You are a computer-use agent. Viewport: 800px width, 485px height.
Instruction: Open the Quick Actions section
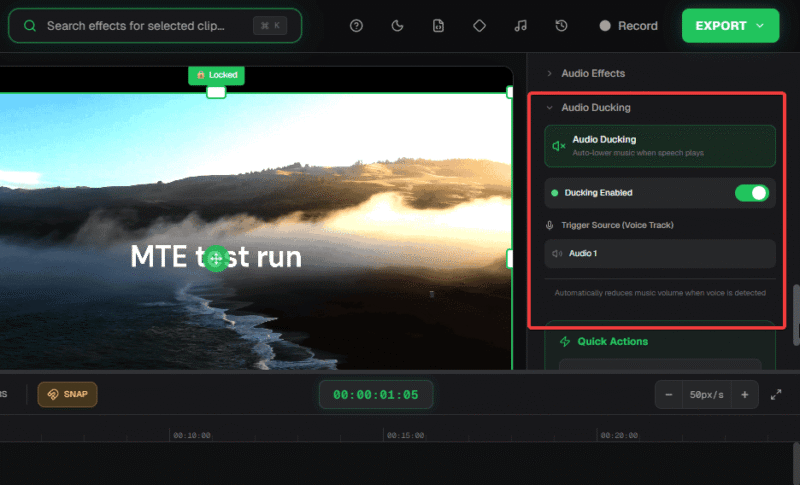[x=612, y=342]
